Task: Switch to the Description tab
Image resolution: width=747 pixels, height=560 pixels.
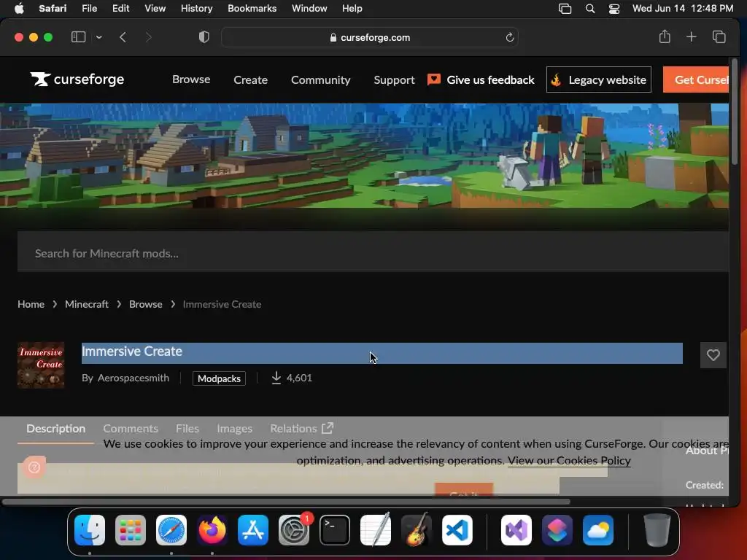Action: point(55,429)
